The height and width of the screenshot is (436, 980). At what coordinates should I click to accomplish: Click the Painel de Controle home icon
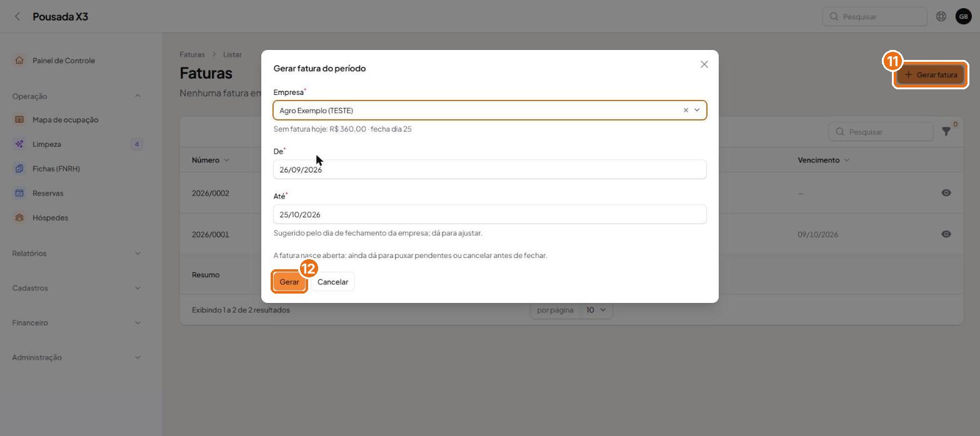point(19,61)
